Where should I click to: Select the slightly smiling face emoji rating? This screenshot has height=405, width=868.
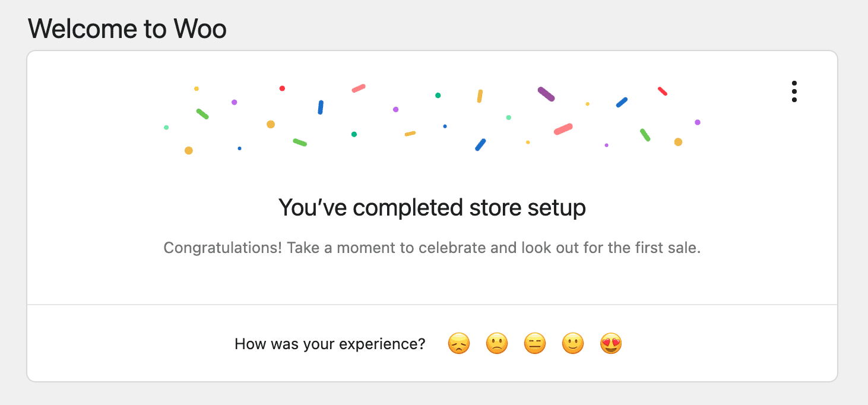pos(572,343)
